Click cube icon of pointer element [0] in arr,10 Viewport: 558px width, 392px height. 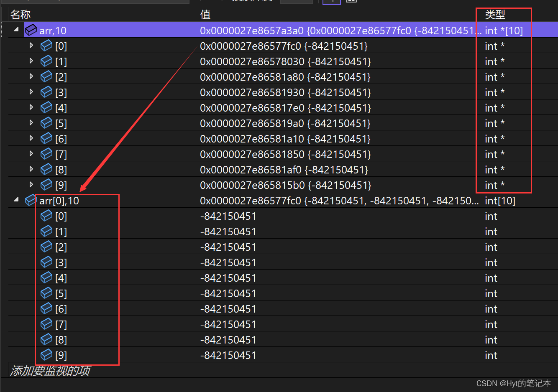pos(46,45)
